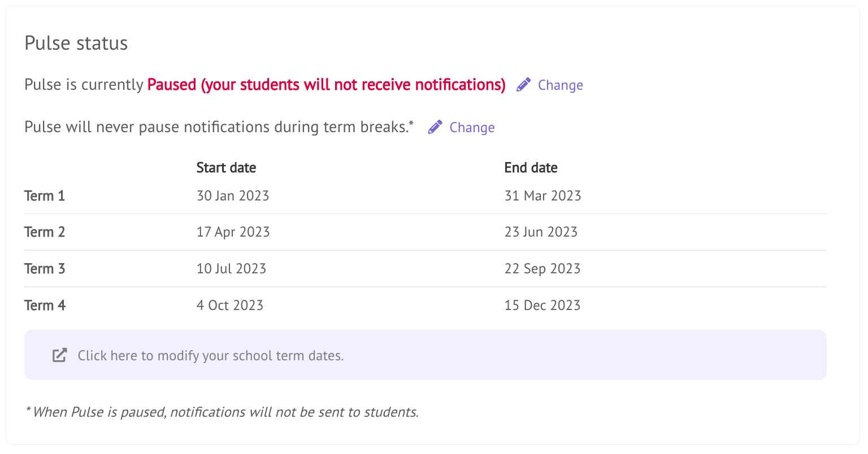This screenshot has width=868, height=454.
Task: Select Term 4 row label
Action: coord(45,305)
